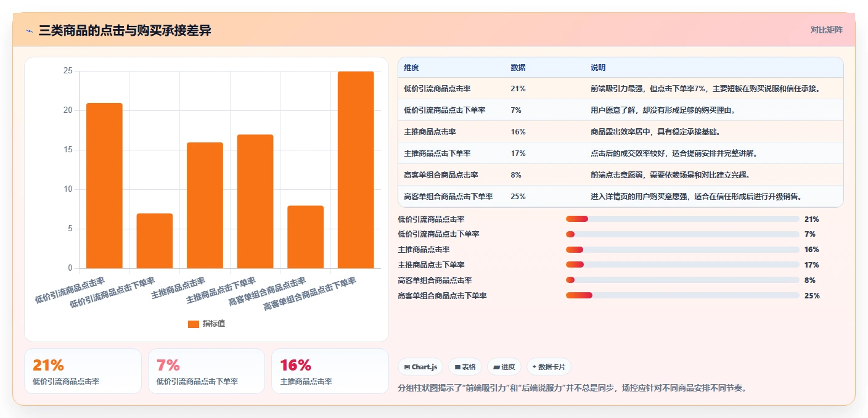This screenshot has height=418, width=868.
Task: Click the '25%' value beside the last progress bar
Action: (812, 296)
